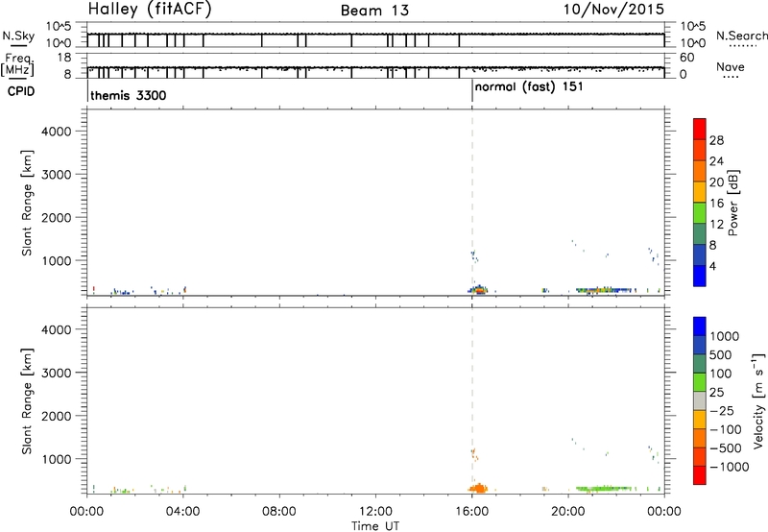Click the '04:00' time axis tick label

[183, 512]
